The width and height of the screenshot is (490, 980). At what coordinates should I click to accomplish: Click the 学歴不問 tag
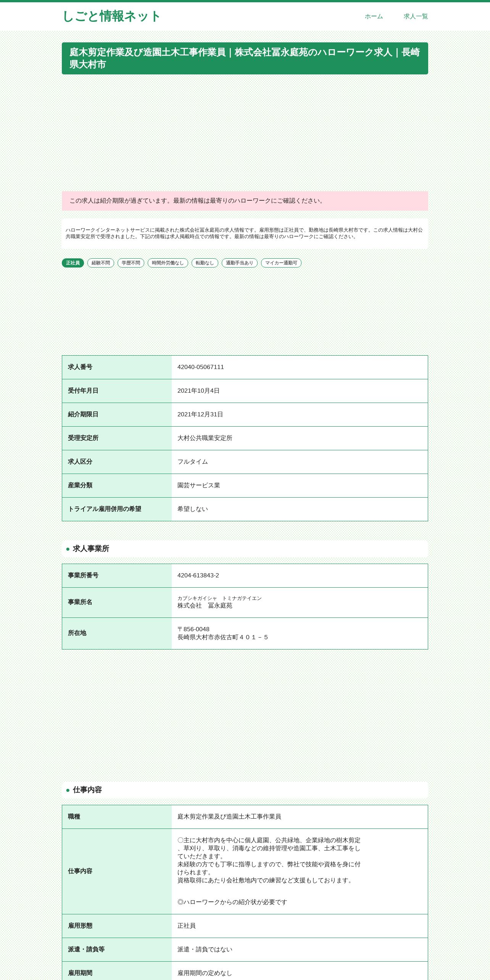pos(131,263)
